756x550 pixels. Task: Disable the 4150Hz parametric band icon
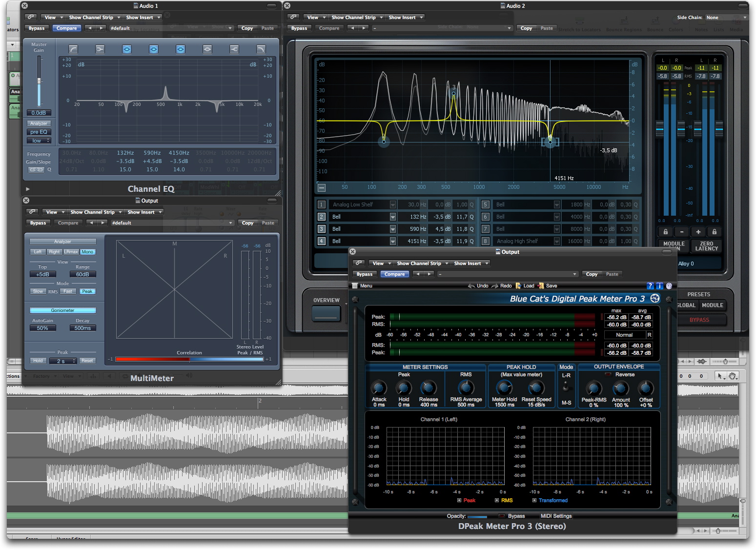181,49
